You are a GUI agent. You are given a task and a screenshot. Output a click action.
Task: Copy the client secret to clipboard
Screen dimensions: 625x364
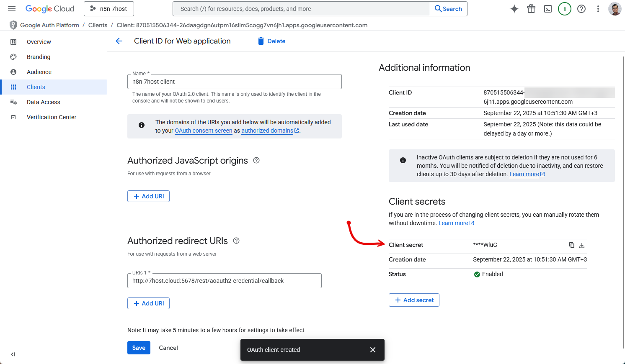(x=572, y=245)
